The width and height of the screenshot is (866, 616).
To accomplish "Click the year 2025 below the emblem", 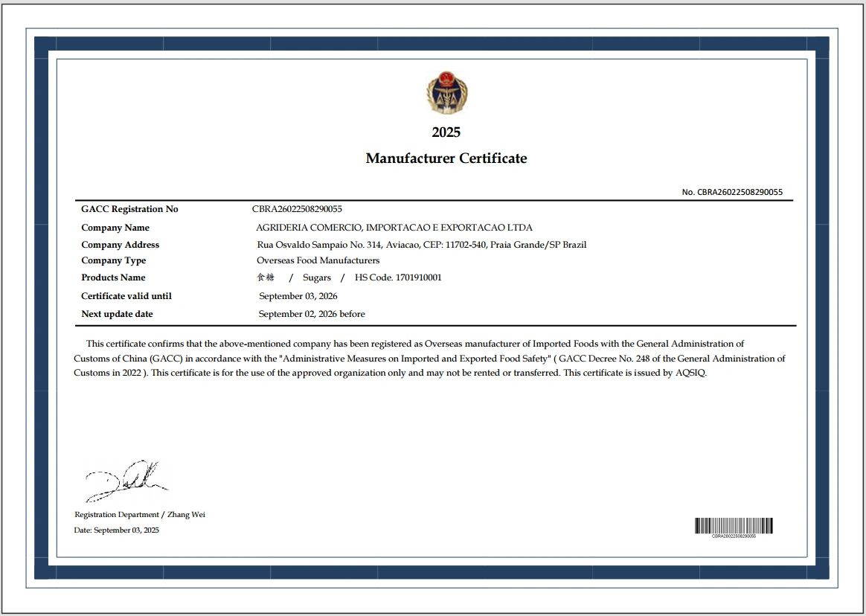I will pos(446,132).
